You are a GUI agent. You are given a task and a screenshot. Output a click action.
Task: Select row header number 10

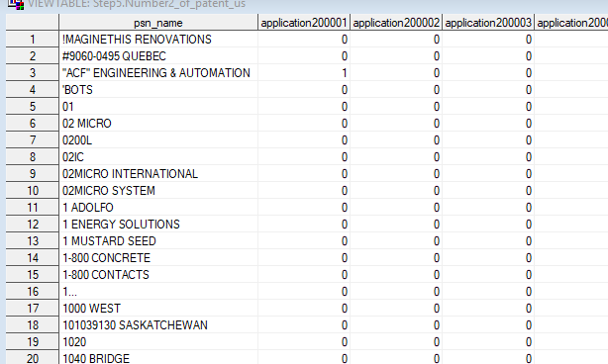33,191
